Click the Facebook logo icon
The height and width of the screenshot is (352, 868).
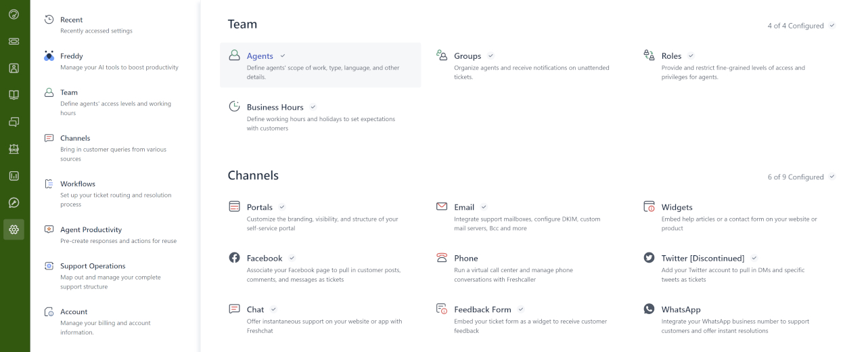234,258
